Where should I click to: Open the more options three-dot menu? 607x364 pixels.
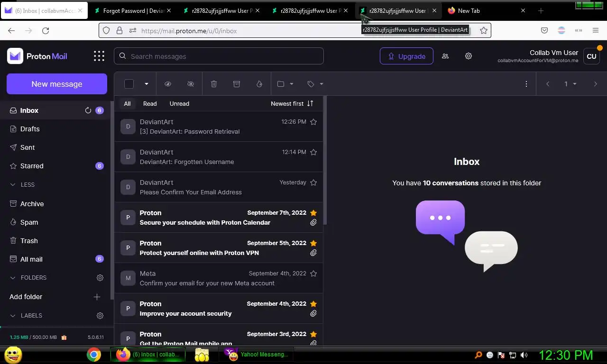click(526, 84)
